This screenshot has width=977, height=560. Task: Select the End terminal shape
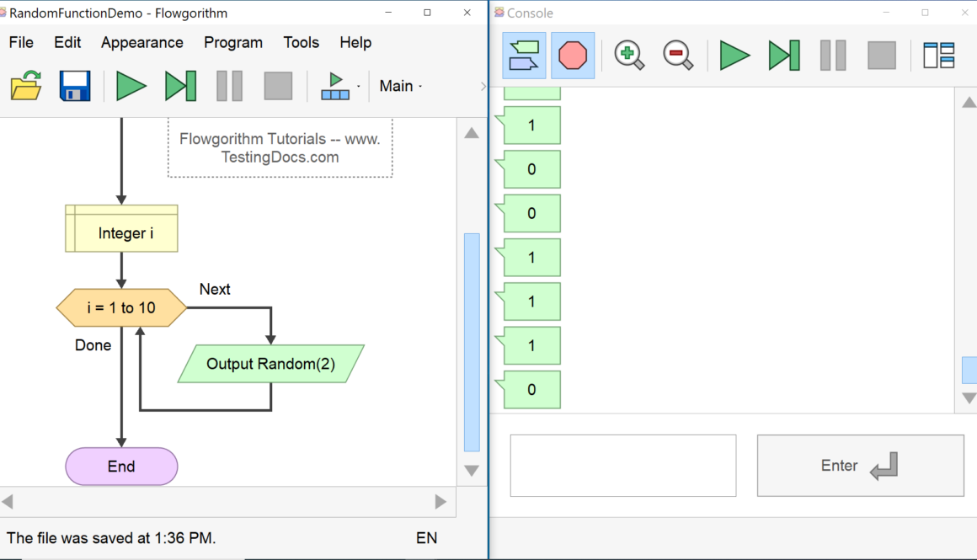click(121, 467)
